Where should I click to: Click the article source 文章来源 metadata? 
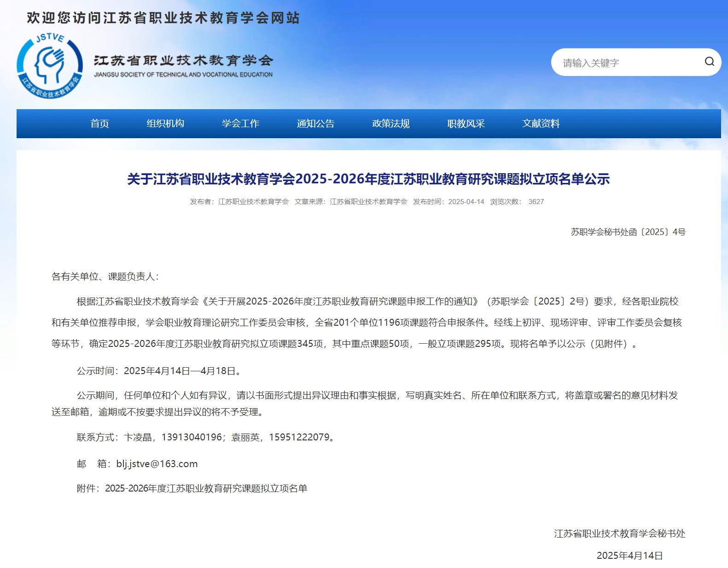pos(351,202)
